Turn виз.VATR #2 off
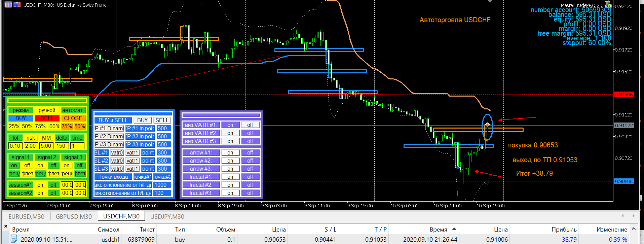The width and height of the screenshot is (644, 244). pyautogui.click(x=250, y=133)
